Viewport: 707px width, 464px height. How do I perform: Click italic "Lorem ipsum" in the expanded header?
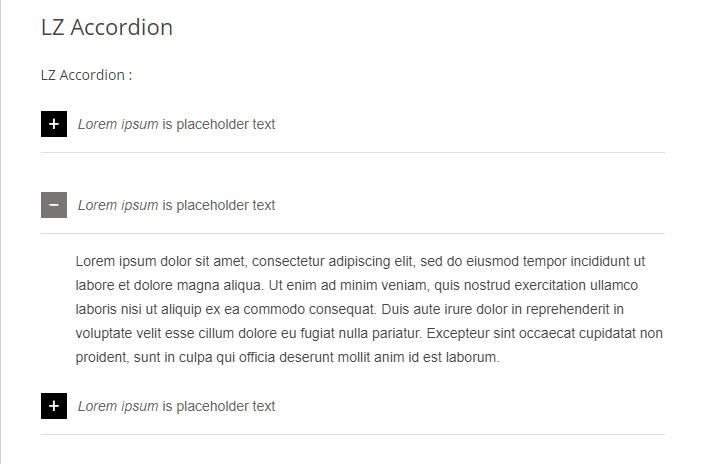click(x=118, y=205)
